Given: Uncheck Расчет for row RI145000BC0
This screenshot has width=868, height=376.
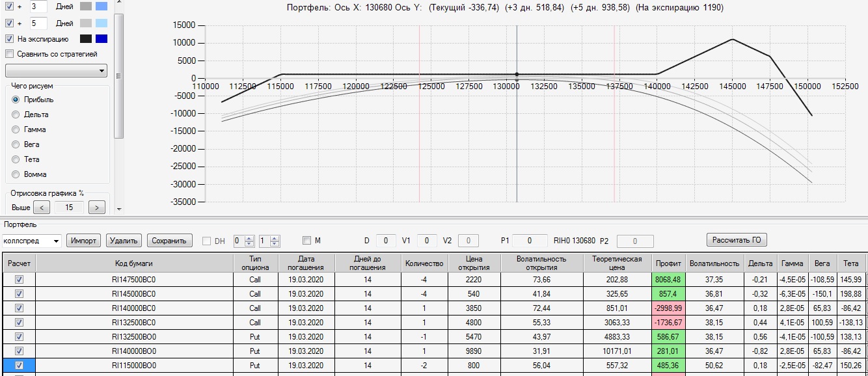Looking at the screenshot, I should pyautogui.click(x=19, y=293).
